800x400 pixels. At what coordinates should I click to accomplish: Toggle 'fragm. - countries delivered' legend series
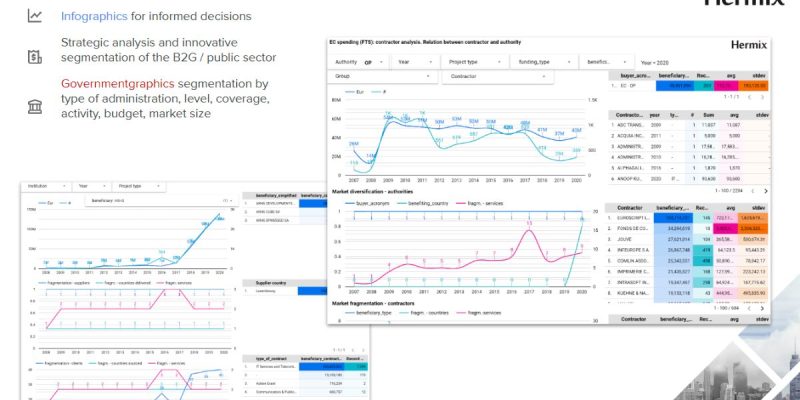pos(122,282)
